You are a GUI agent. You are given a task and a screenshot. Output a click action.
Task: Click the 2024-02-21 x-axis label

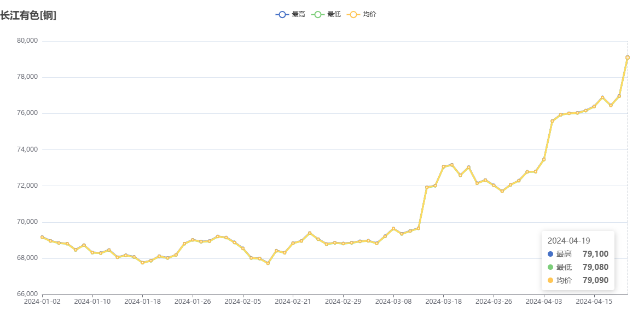pyautogui.click(x=293, y=301)
